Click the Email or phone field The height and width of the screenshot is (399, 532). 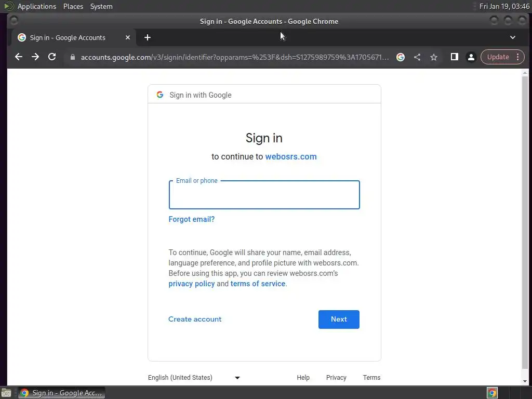pos(264,195)
